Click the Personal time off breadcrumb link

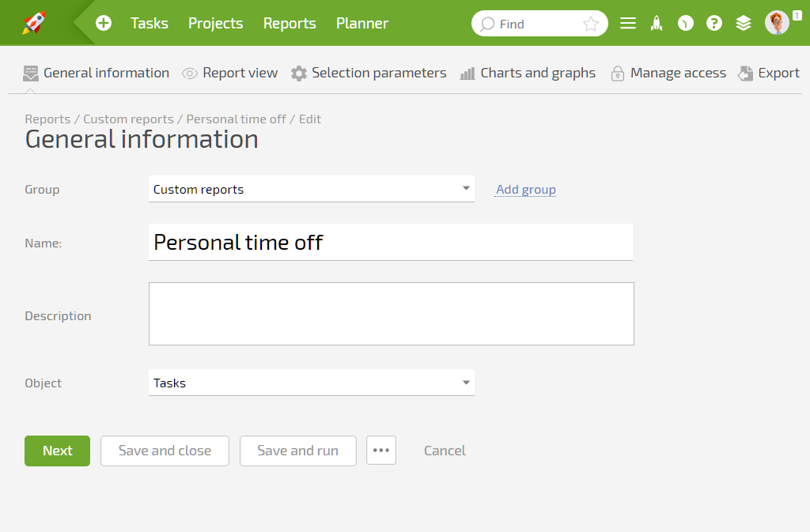(x=236, y=119)
